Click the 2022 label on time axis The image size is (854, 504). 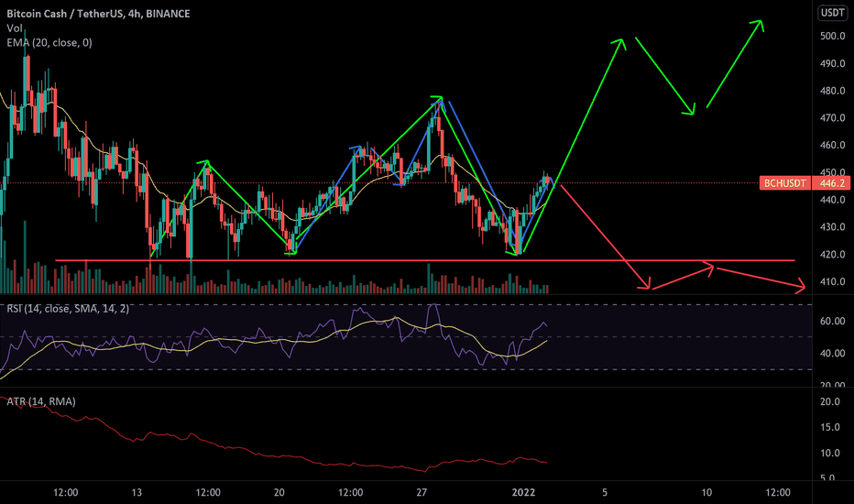523,493
